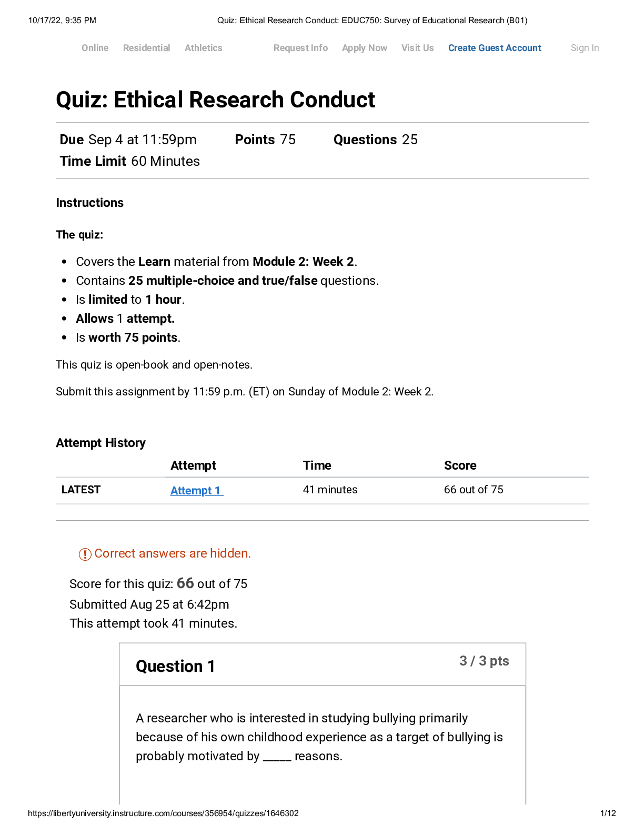This screenshot has width=644, height=834.
Task: Select the Athletics navigation link
Action: [x=203, y=48]
